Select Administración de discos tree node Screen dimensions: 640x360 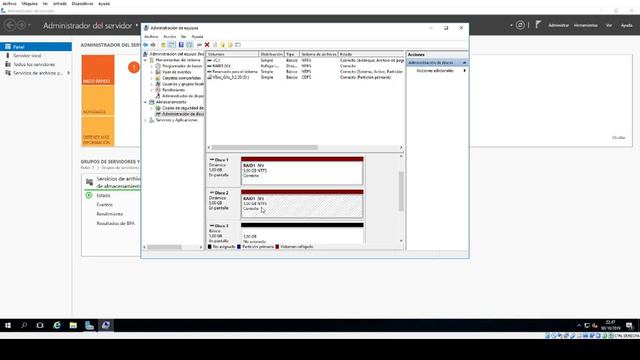(x=183, y=114)
